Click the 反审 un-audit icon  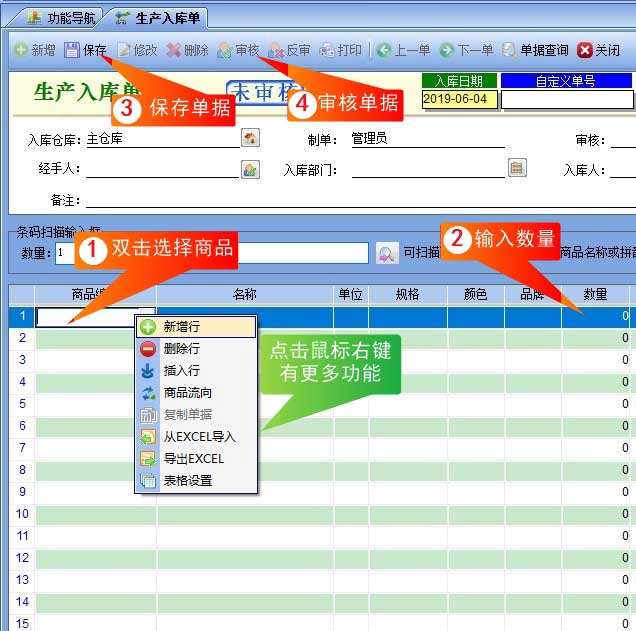(x=276, y=50)
